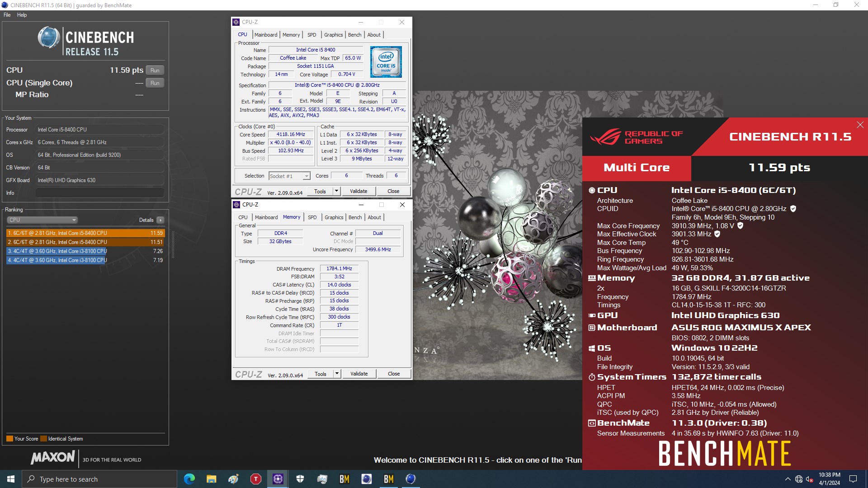Click Validate in the lower CPU-Z window

click(359, 374)
